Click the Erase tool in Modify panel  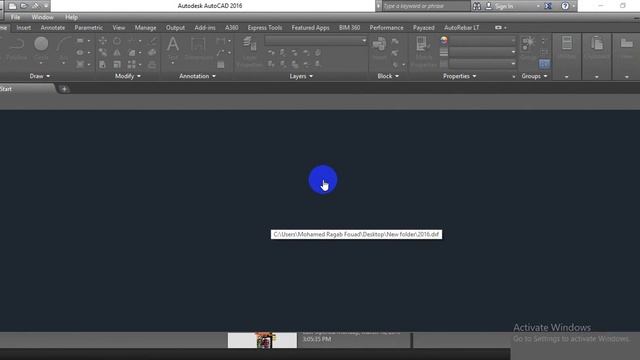coord(153,41)
